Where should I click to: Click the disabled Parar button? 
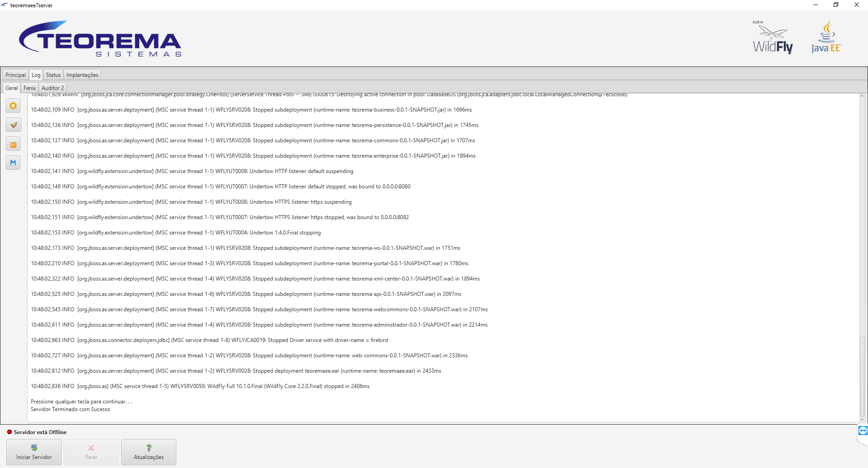tap(91, 452)
